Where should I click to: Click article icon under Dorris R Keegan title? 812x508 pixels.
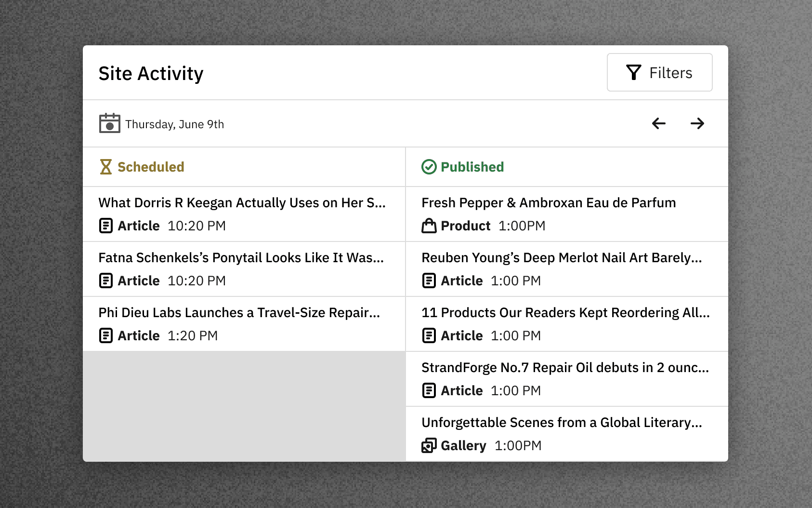105,226
